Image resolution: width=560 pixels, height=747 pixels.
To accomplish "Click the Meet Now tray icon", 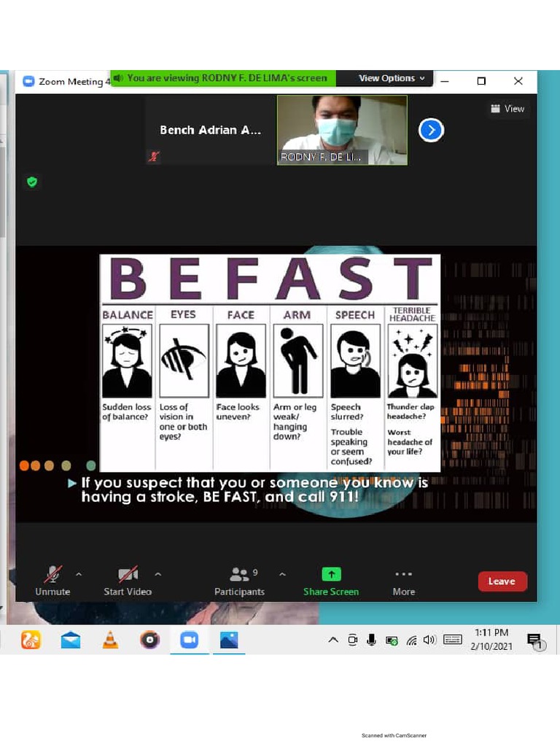I will tap(352, 640).
